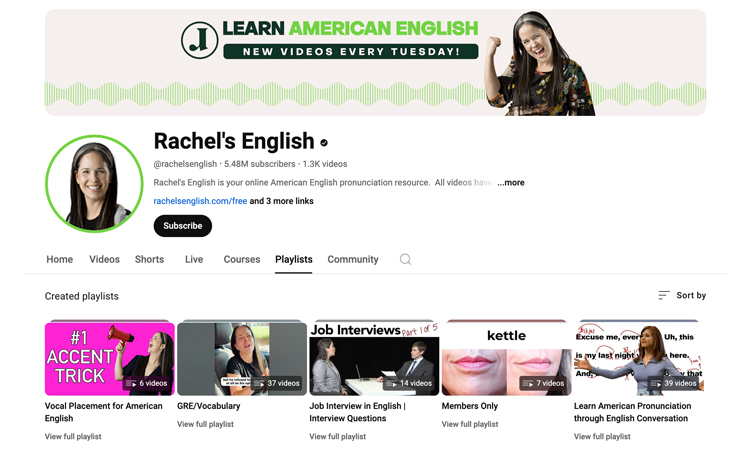Open the Sort by menu
Viewport: 750px width, 450px height.
(682, 295)
